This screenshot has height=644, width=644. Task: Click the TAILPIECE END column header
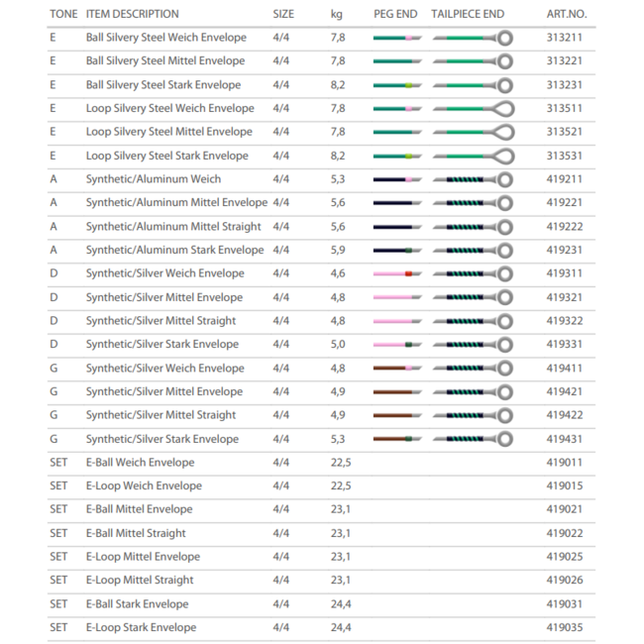click(468, 14)
